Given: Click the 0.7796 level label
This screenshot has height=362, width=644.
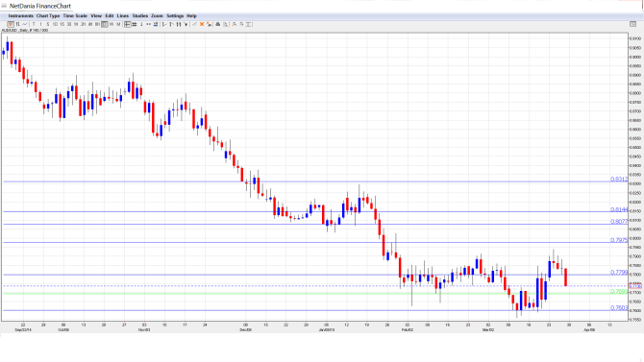Looking at the screenshot, I should [x=619, y=272].
